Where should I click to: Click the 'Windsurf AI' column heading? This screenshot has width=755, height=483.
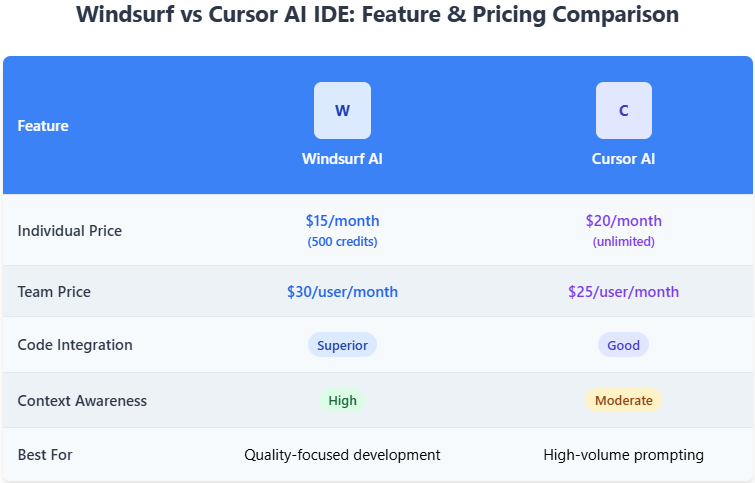[342, 159]
